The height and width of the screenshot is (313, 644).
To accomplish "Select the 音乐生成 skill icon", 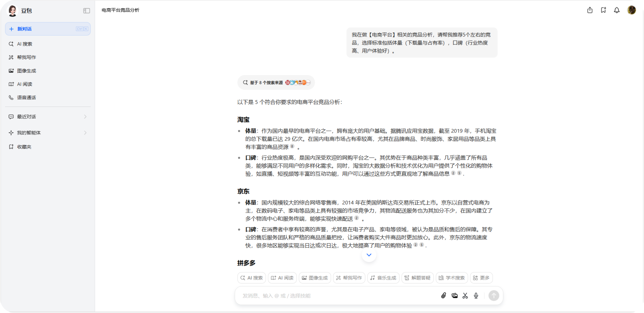I will [x=383, y=277].
